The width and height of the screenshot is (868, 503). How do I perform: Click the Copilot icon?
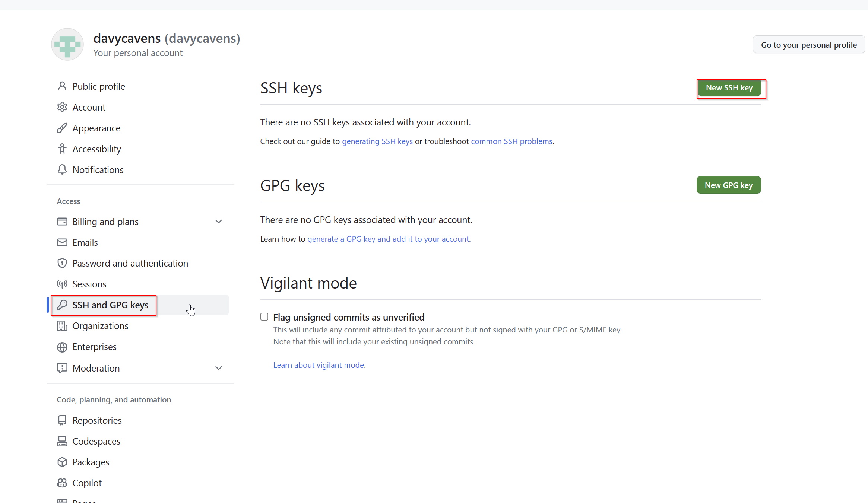pos(62,483)
